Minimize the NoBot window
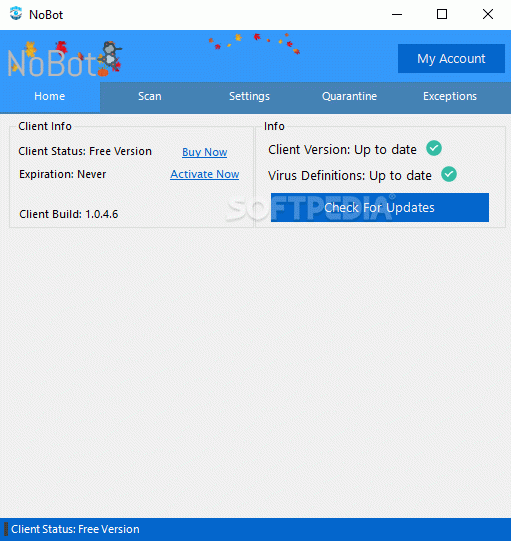The width and height of the screenshot is (511, 541). click(x=397, y=14)
